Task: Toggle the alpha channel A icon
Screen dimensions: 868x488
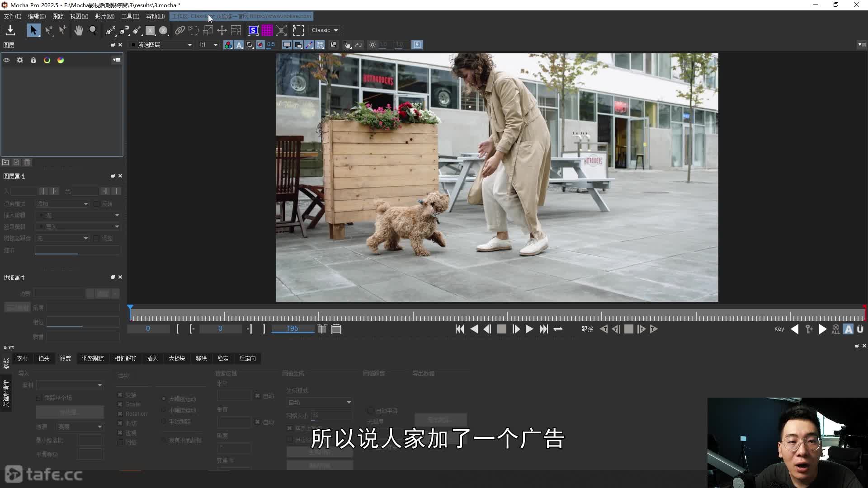Action: tap(239, 45)
